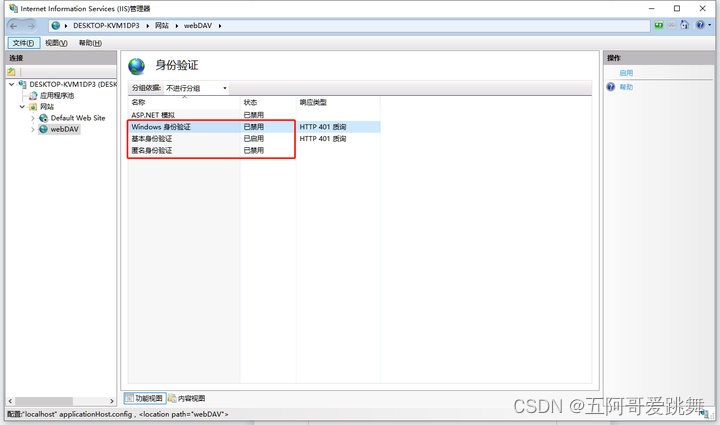This screenshot has width=720, height=425.
Task: Click the webDAV site globe icon
Action: tap(44, 129)
